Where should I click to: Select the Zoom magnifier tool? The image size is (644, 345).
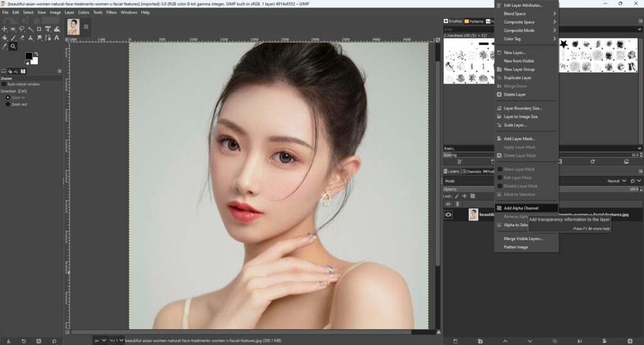point(13,47)
